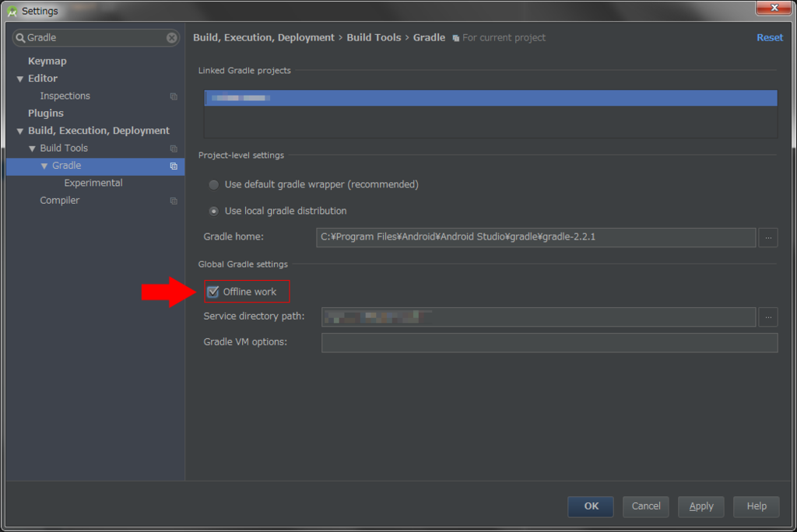This screenshot has width=797, height=532.
Task: Collapse the Build, Execution, Deployment node
Action: pyautogui.click(x=19, y=130)
